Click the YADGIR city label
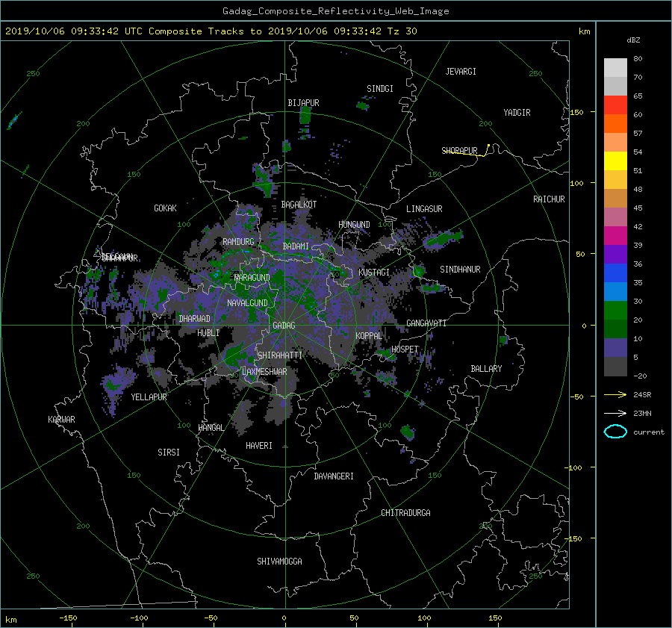This screenshot has width=672, height=628. click(x=517, y=113)
